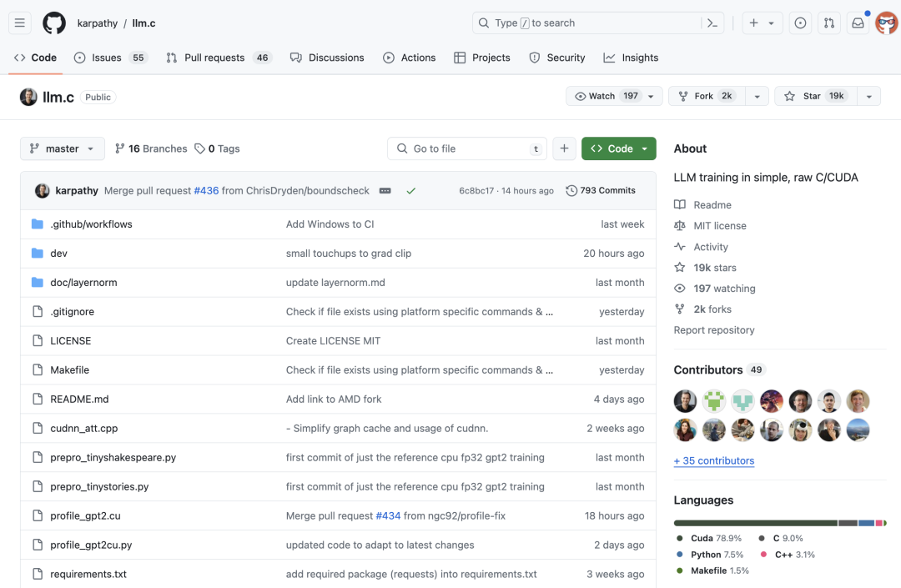This screenshot has width=901, height=588.
Task: View the 19k stars link
Action: [706, 268]
